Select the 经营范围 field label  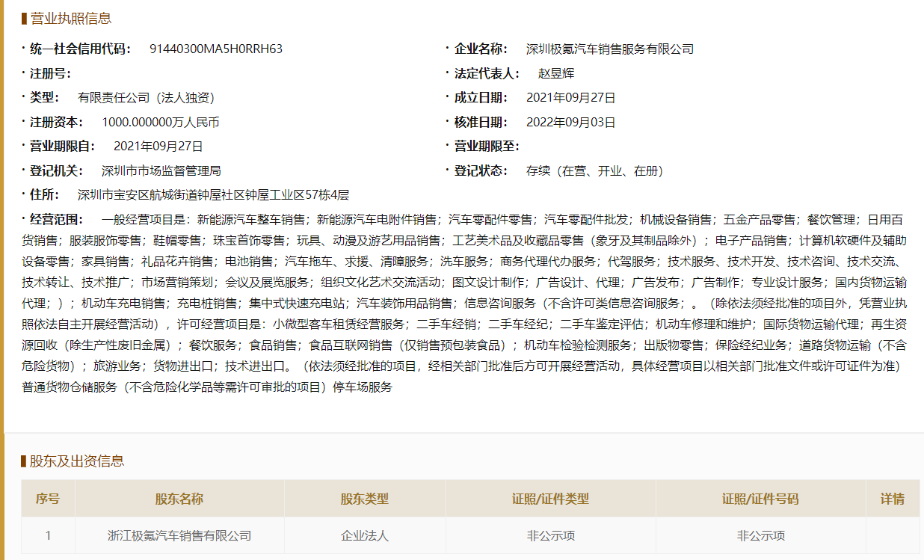(57, 219)
